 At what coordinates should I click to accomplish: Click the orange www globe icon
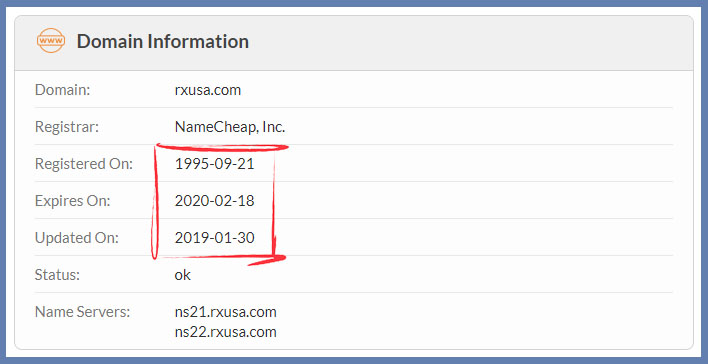51,41
